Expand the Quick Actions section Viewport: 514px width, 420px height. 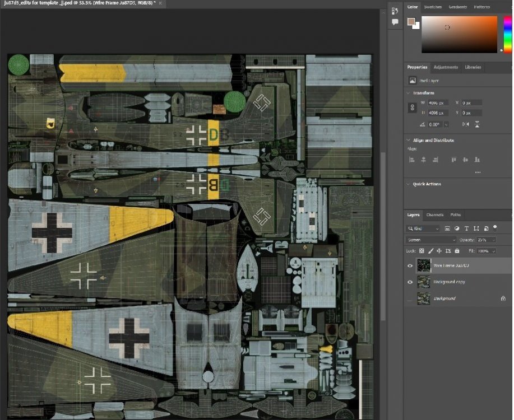[408, 184]
